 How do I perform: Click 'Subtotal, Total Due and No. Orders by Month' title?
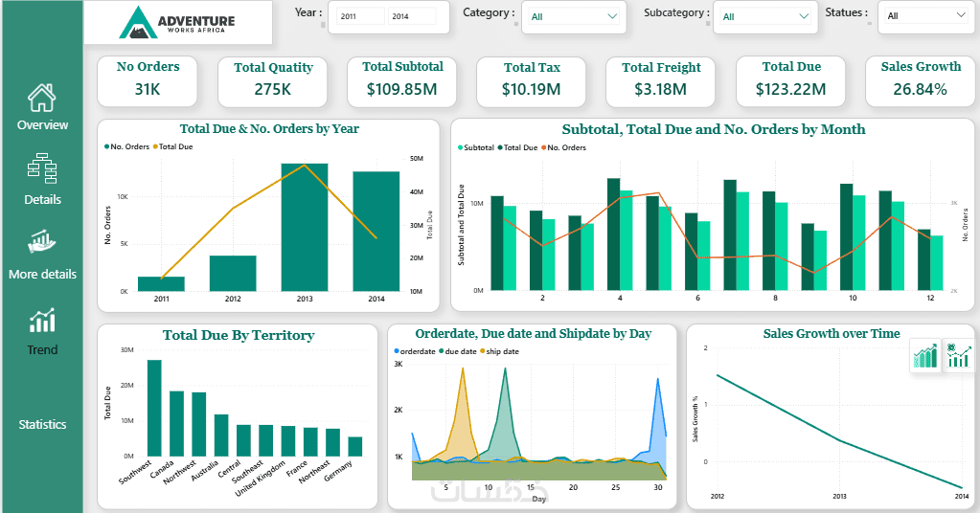click(714, 129)
